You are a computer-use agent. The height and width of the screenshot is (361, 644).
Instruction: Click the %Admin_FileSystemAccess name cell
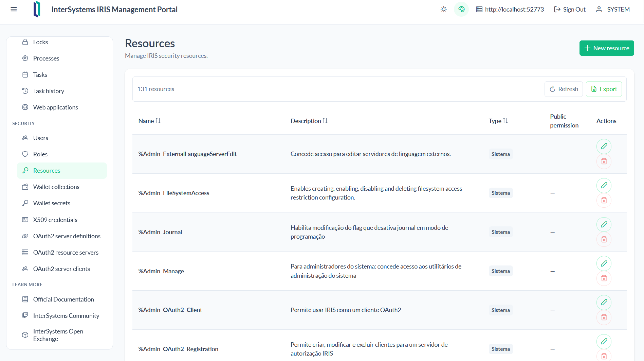point(174,193)
